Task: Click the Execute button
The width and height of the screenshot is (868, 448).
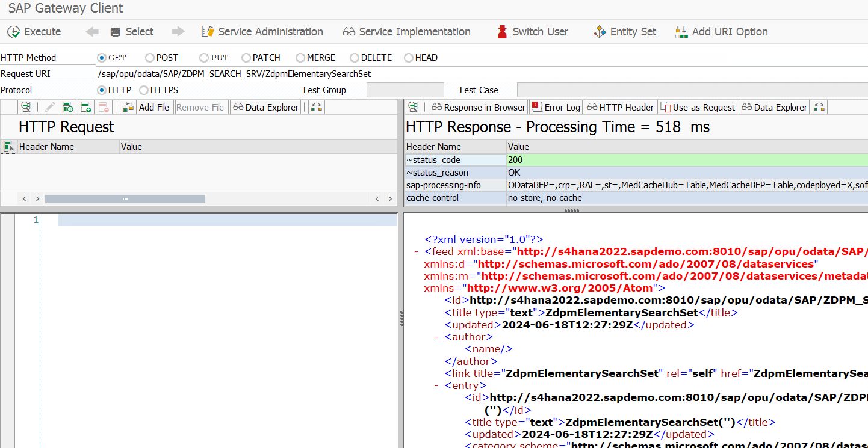Action: coord(34,32)
